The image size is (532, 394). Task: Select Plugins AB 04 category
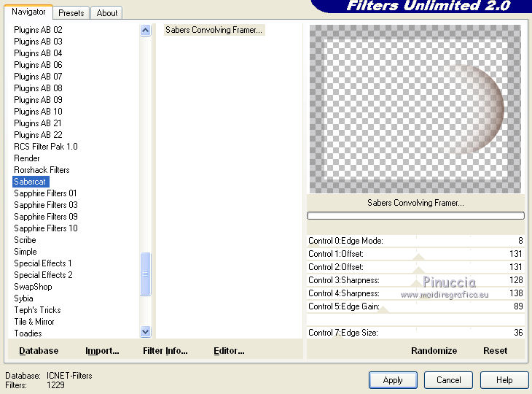point(38,53)
